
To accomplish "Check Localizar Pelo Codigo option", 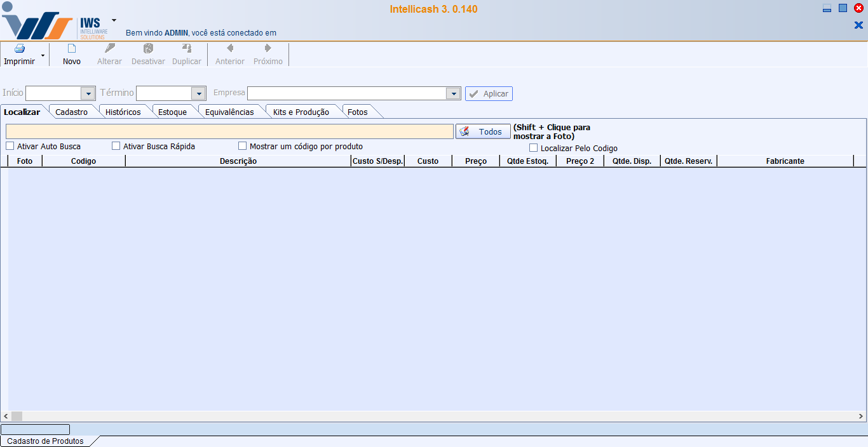I will click(x=534, y=148).
